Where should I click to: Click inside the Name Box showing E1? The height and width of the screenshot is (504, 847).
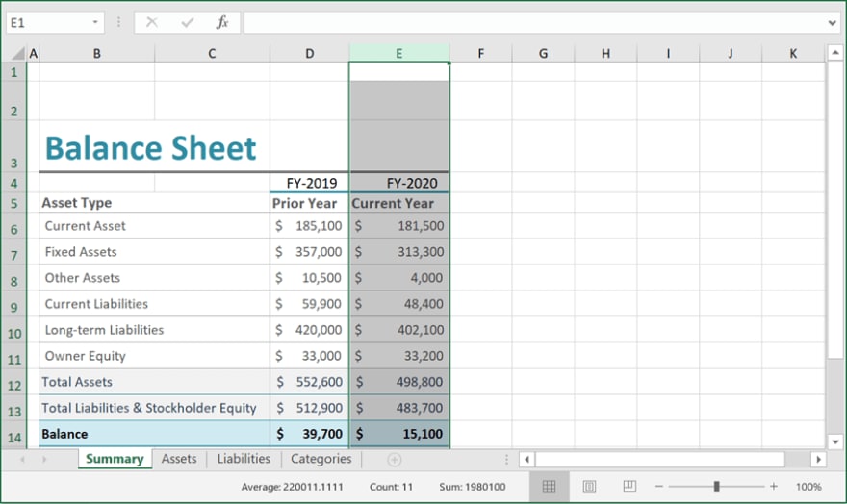[x=49, y=23]
